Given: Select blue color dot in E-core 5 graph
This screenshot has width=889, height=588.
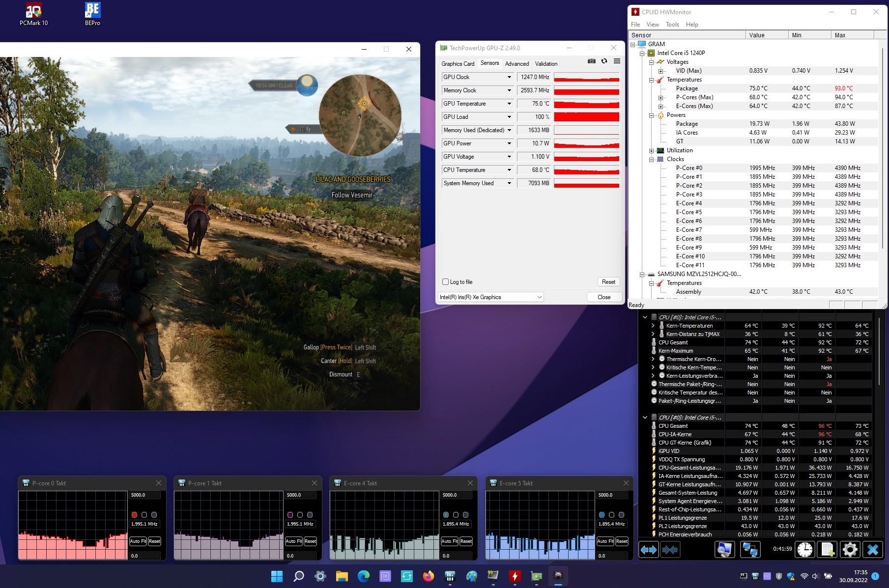Looking at the screenshot, I should [x=602, y=515].
